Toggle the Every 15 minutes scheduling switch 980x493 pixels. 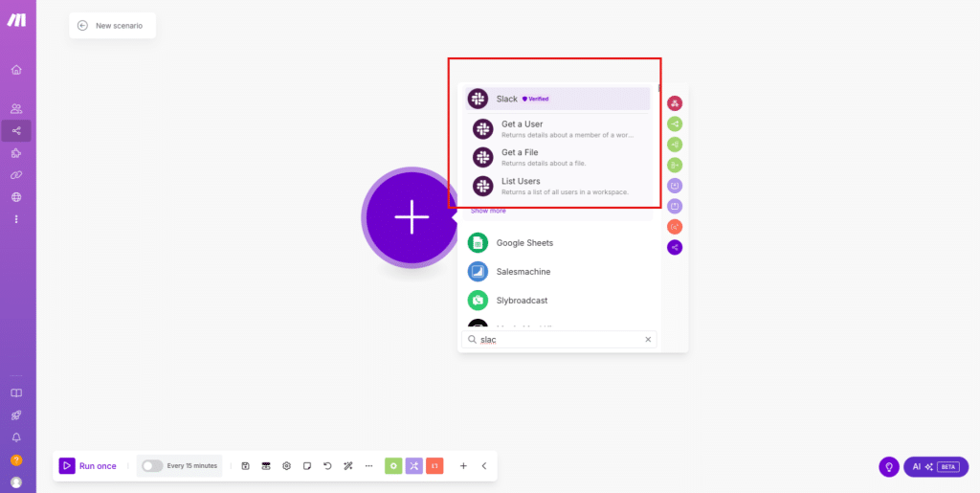point(152,465)
